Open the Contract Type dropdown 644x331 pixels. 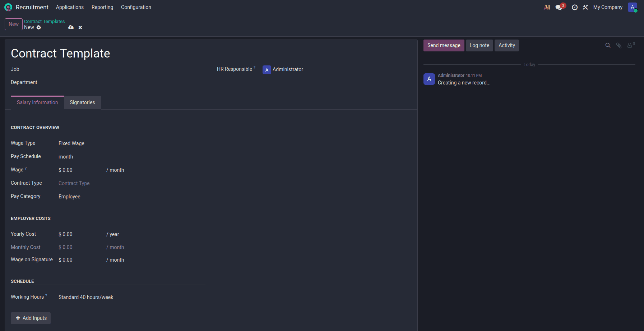point(131,183)
